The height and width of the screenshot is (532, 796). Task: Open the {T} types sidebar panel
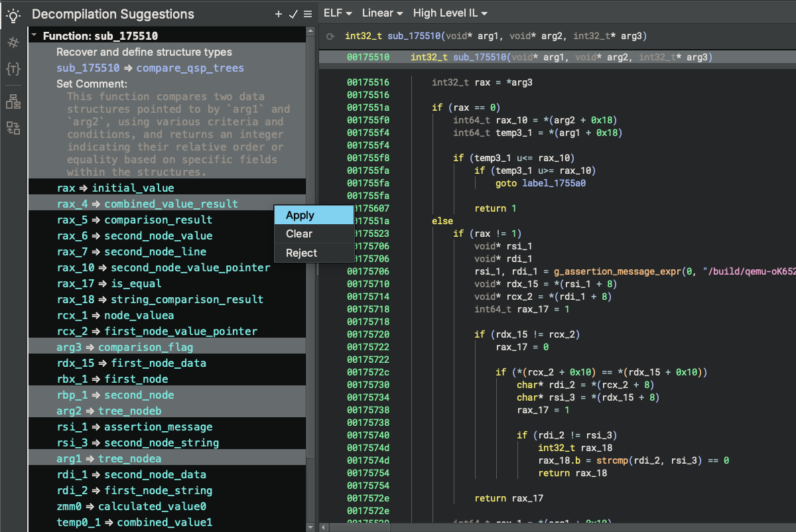(x=13, y=68)
